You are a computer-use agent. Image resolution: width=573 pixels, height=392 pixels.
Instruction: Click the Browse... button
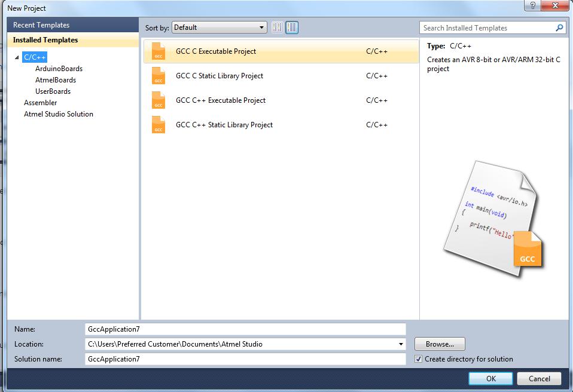click(x=440, y=344)
